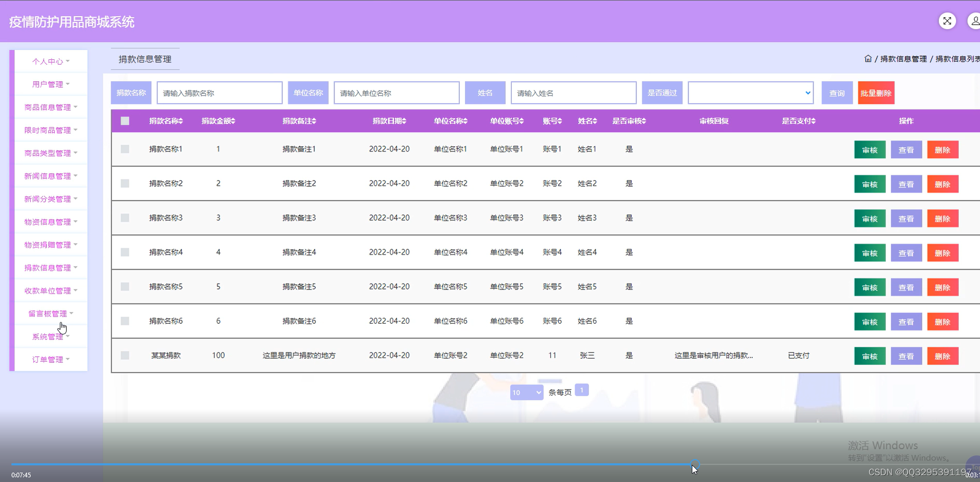Open the 10 条每页 page size dropdown
Viewport: 980px width, 482px height.
click(x=526, y=392)
